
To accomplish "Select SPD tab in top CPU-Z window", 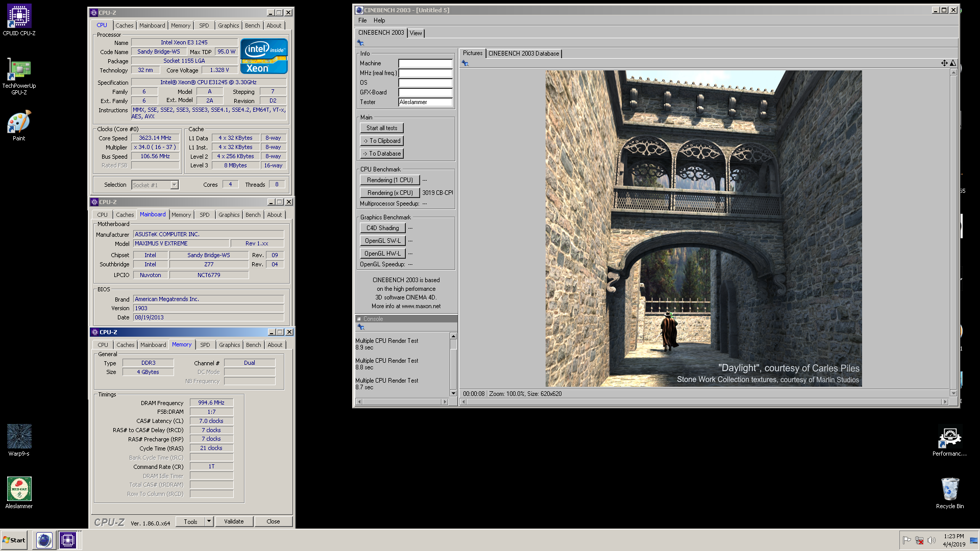I will (x=204, y=26).
